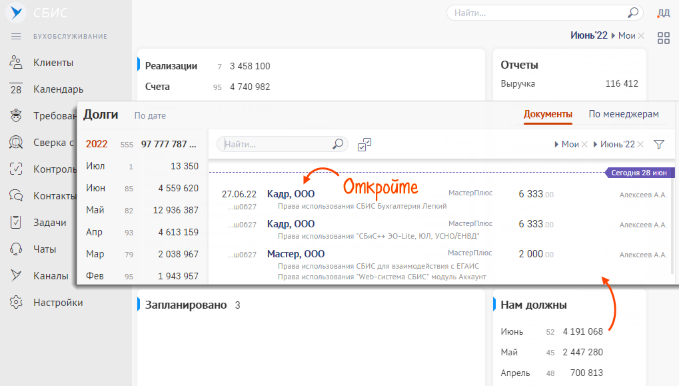Open the Мастер, ООО document

[296, 254]
